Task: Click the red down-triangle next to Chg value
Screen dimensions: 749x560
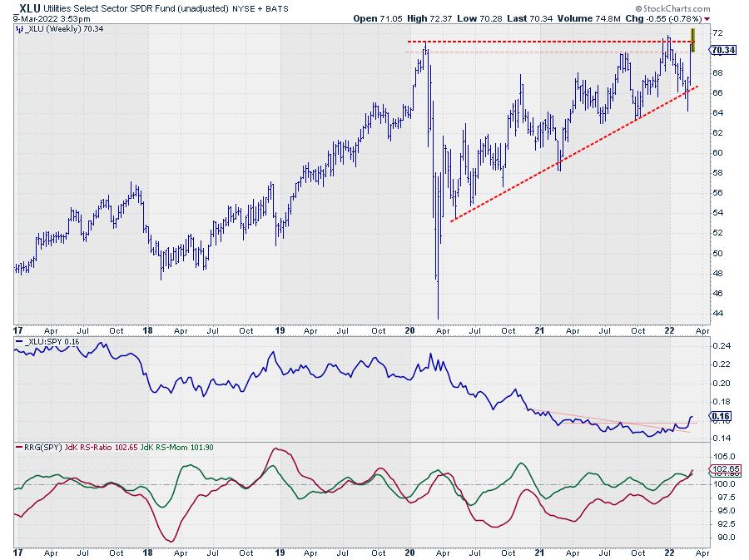Action: pyautogui.click(x=707, y=19)
